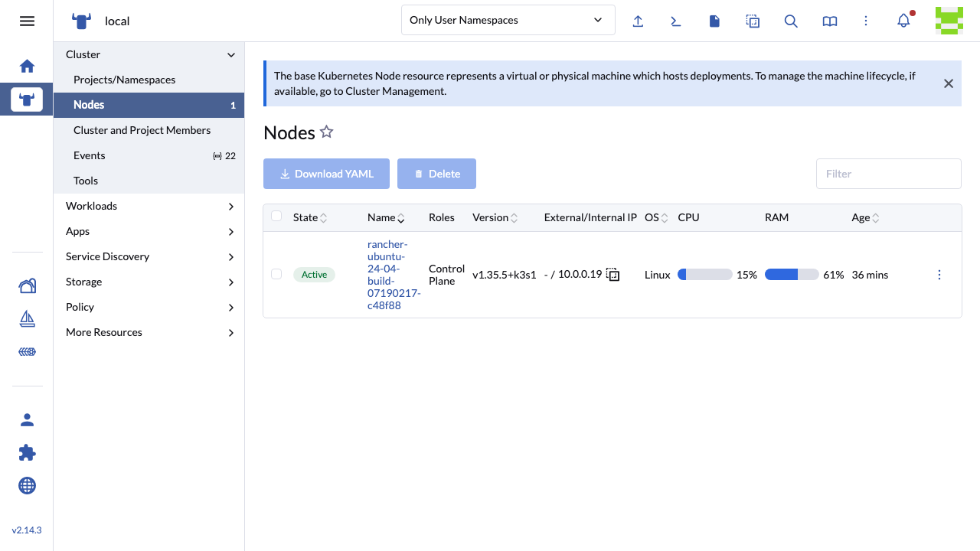Expand the Storage section

pyautogui.click(x=149, y=282)
